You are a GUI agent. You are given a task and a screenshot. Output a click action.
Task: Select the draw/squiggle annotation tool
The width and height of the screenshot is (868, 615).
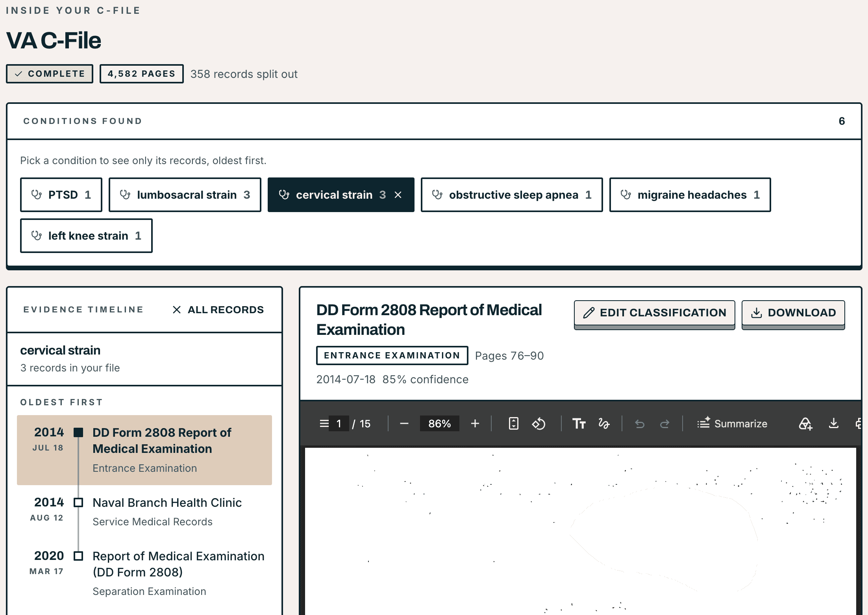click(x=604, y=423)
